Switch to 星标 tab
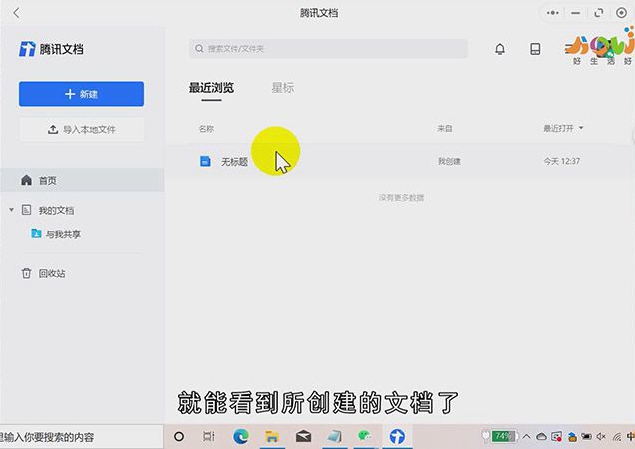635x449 pixels. click(283, 87)
